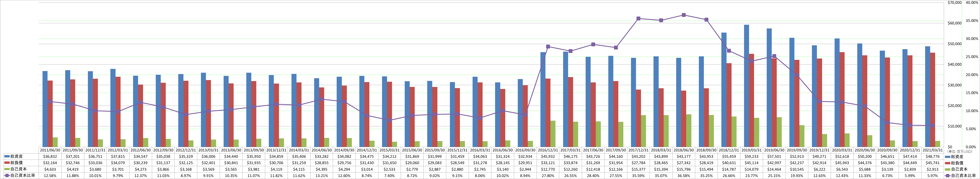This screenshot has width=980, height=179.
Task: Click the liabilities cell $45,943
Action: (x=843, y=163)
